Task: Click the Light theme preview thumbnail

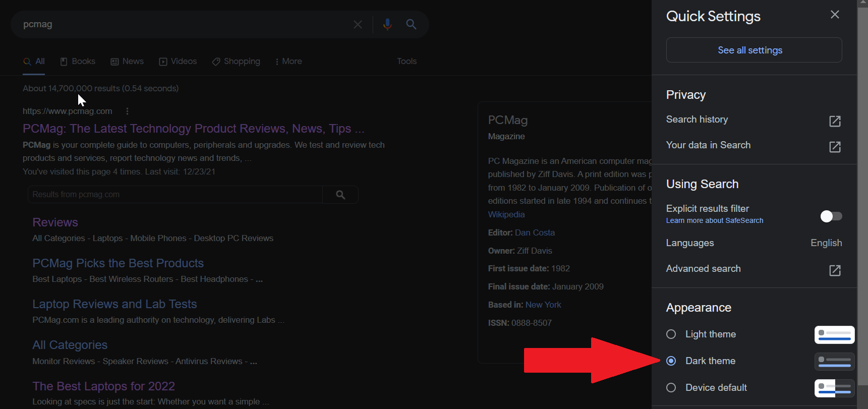Action: click(x=834, y=335)
